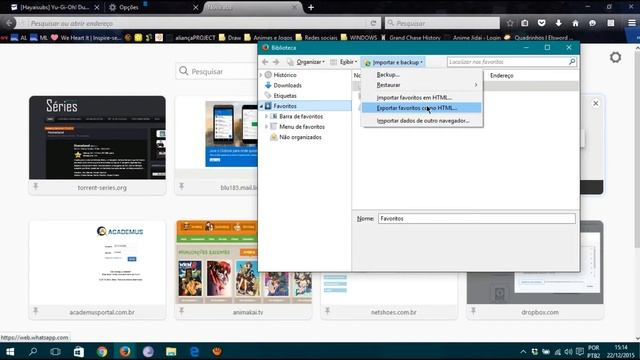Click the Firefox back button
This screenshot has height=360, width=640.
9,23
